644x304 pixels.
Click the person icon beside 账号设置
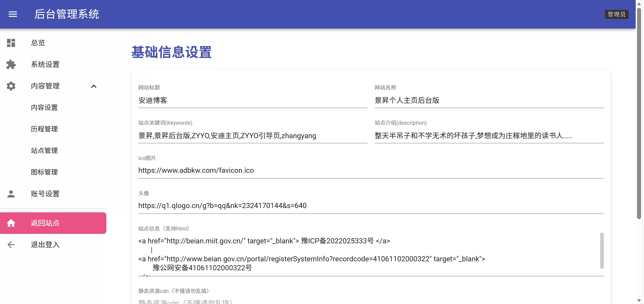pos(11,194)
